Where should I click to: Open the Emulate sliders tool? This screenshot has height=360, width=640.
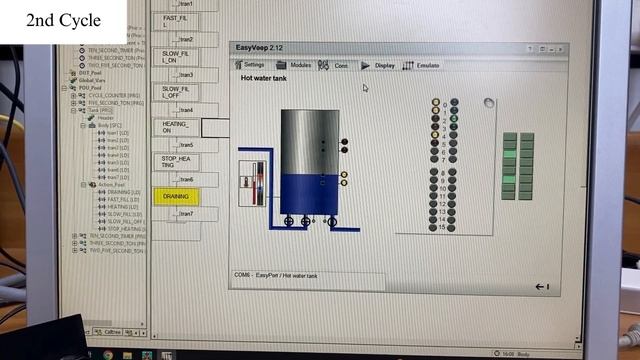(x=421, y=65)
